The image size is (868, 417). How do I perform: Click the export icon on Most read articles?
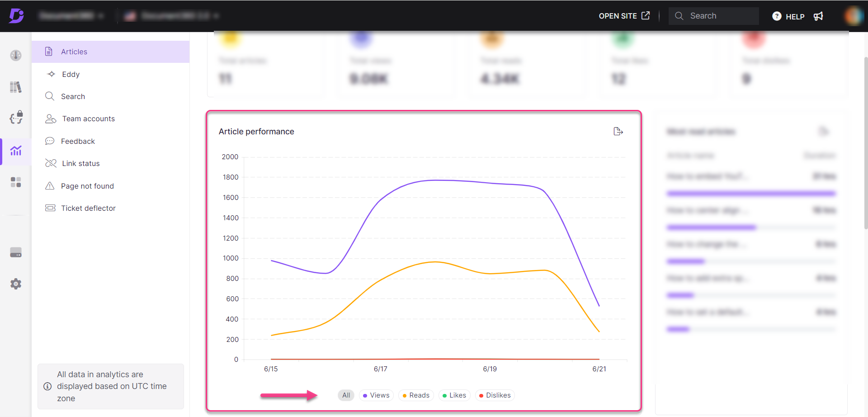click(824, 131)
